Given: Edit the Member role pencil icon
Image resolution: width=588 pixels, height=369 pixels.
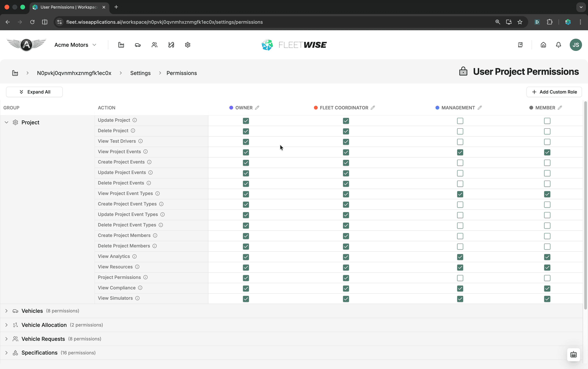Looking at the screenshot, I should (x=560, y=108).
